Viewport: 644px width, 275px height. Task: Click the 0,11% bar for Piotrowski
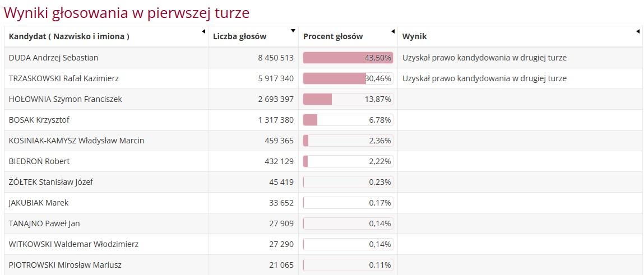pos(348,265)
